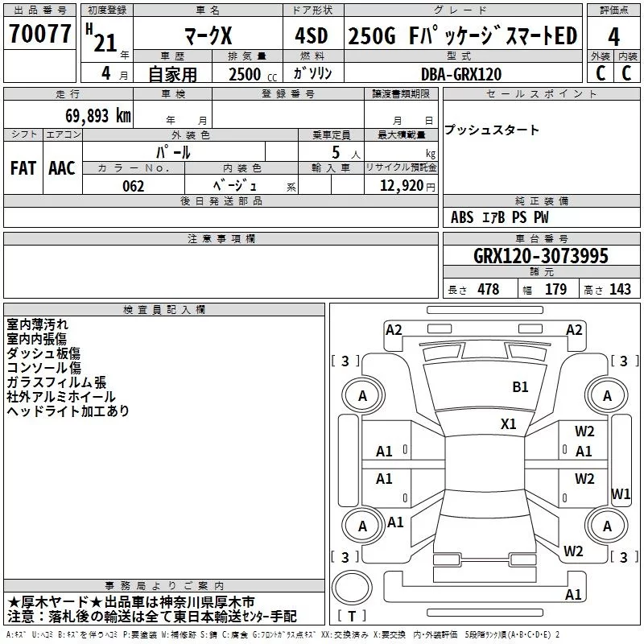Select the length value 478

[x=489, y=289]
